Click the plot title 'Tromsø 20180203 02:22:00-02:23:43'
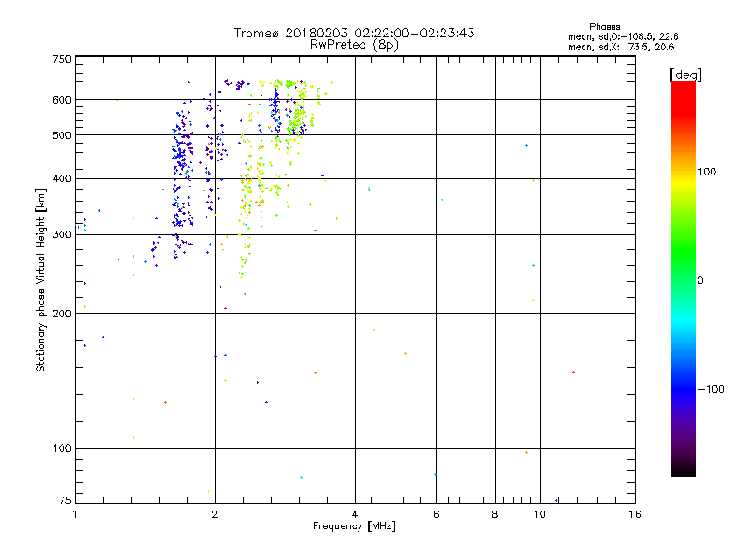Viewport: 747px width, 560px height. (x=354, y=33)
